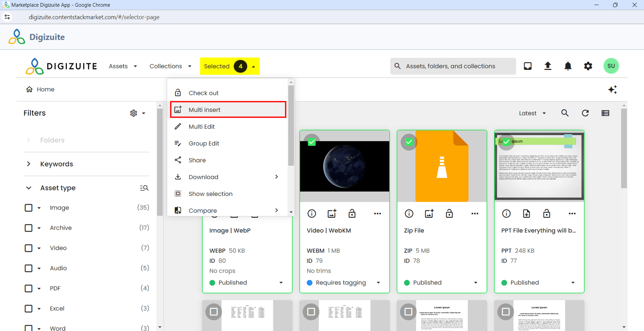This screenshot has width=644, height=331.
Task: Expand the Image type sub-arrow
Action: [39, 208]
